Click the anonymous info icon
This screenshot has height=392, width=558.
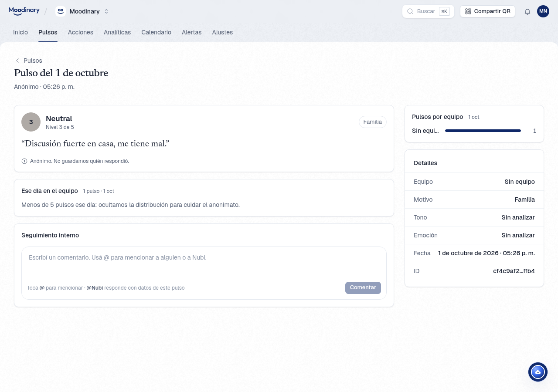click(24, 161)
